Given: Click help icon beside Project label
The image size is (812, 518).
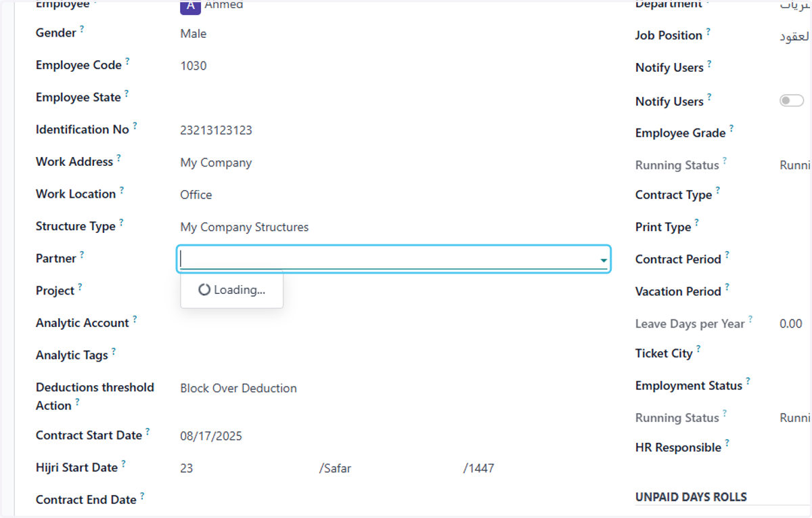Looking at the screenshot, I should pos(80,287).
